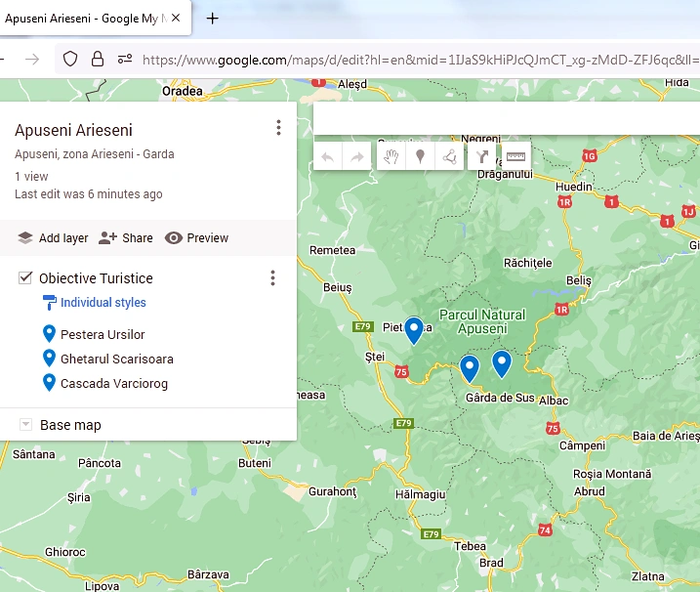Click the redo arrow in map toolbar
This screenshot has height=592, width=700.
point(356,157)
